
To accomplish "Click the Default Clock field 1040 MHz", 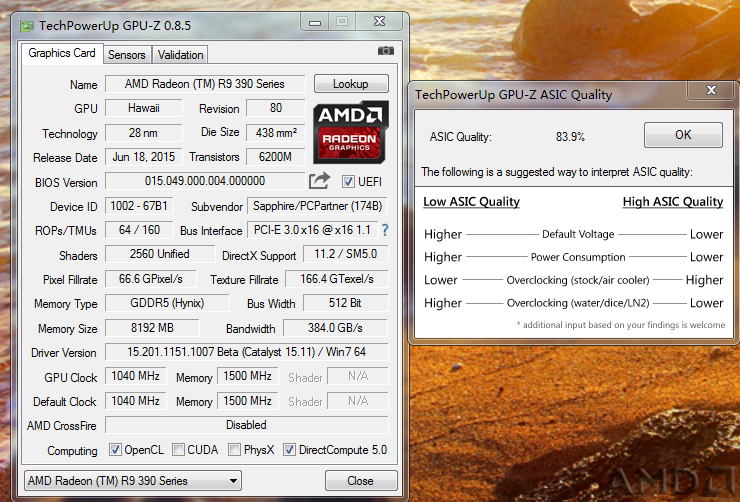I will (x=135, y=401).
